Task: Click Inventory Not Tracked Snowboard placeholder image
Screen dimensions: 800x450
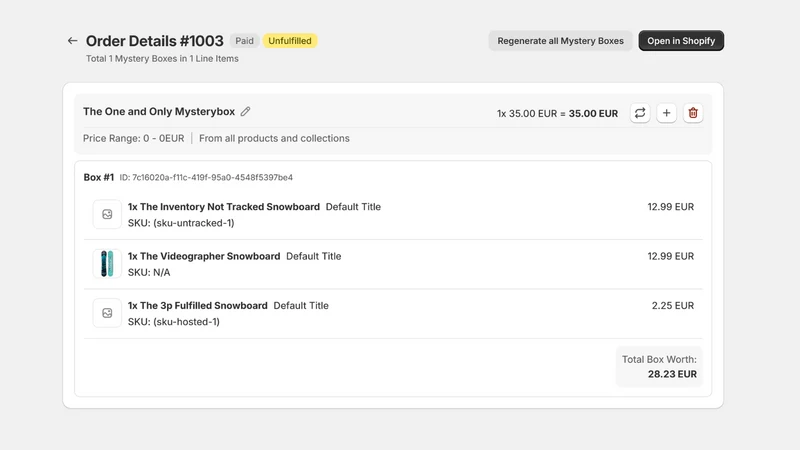Action: click(x=107, y=214)
